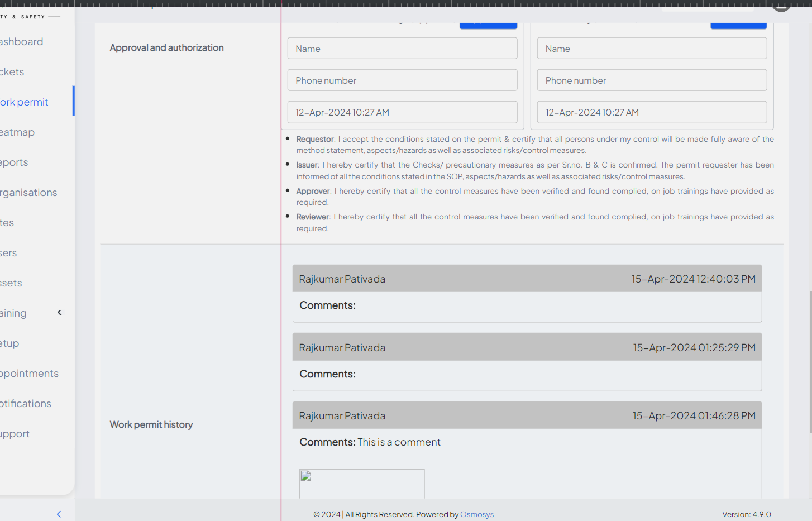The width and height of the screenshot is (812, 521).
Task: Expand the Training submenu arrow
Action: [60, 313]
